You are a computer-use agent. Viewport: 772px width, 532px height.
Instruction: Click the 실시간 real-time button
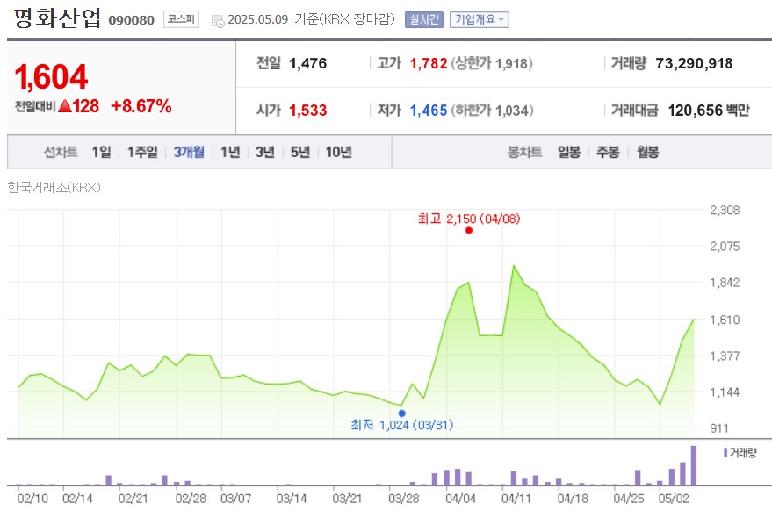coord(424,19)
